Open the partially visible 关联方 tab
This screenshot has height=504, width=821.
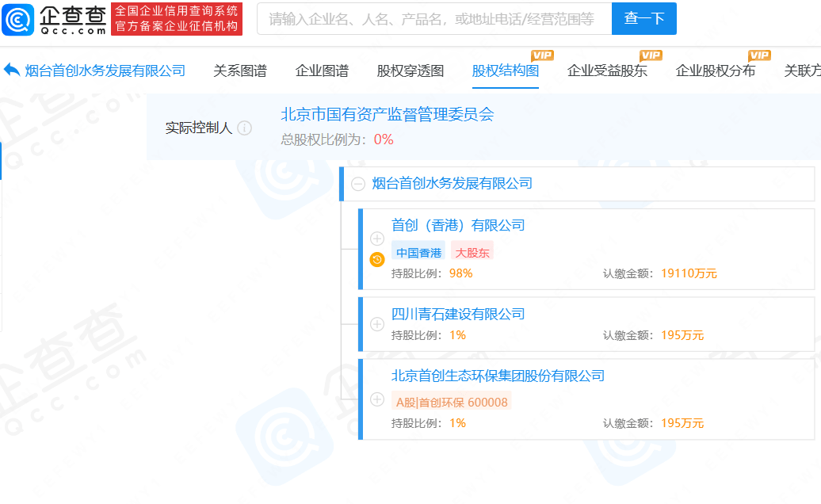pos(802,71)
